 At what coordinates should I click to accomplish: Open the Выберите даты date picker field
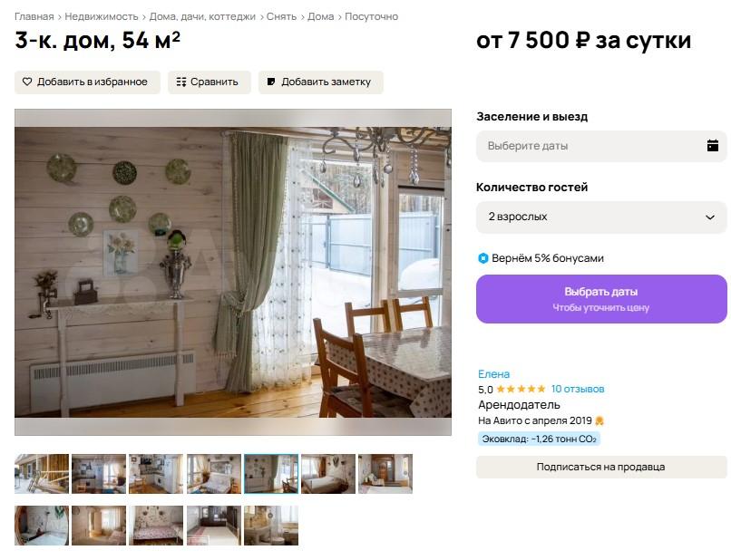tap(601, 146)
